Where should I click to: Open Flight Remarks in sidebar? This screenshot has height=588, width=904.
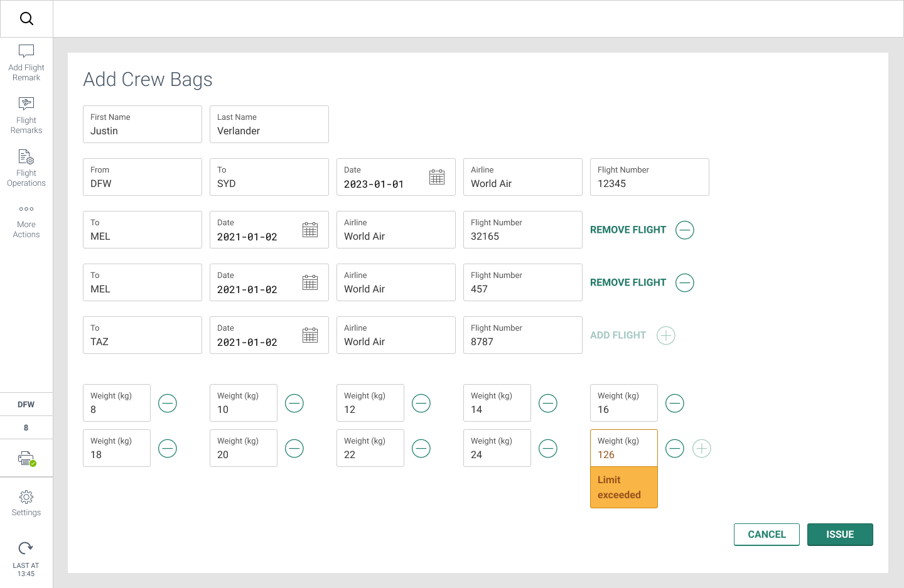tap(26, 116)
